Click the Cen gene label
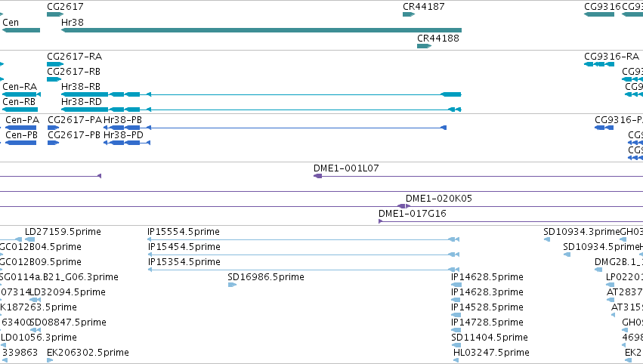 click(11, 22)
